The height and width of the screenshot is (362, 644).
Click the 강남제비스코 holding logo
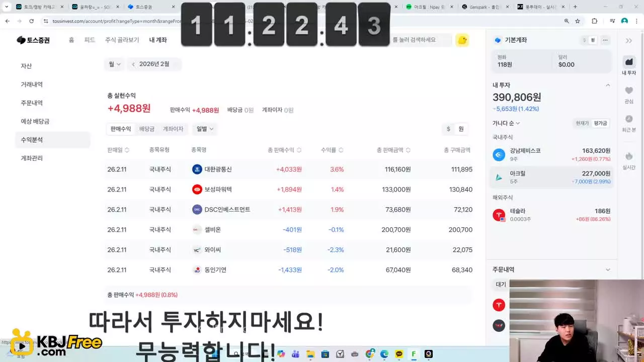click(499, 155)
